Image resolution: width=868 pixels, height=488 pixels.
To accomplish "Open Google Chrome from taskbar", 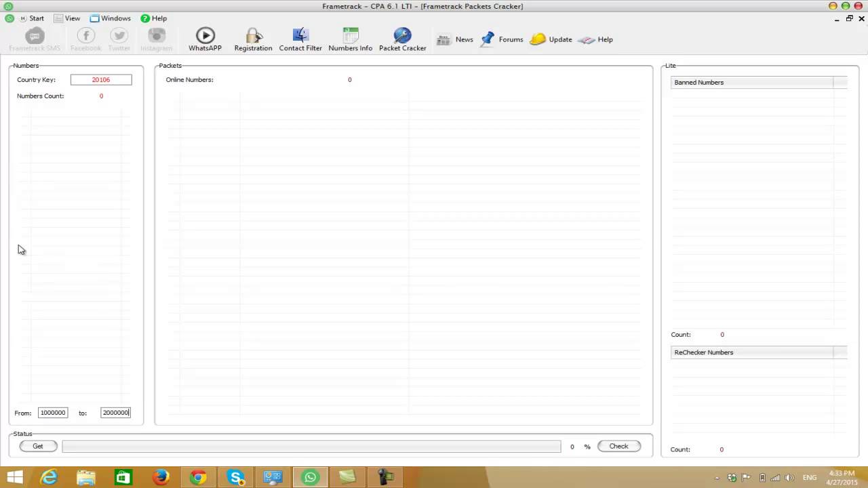I will tap(198, 477).
